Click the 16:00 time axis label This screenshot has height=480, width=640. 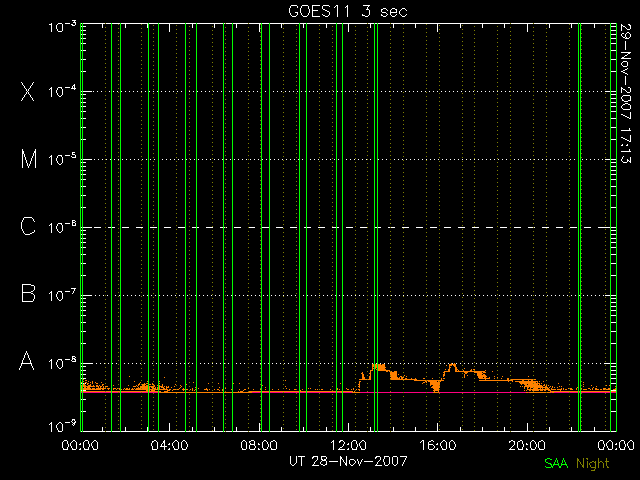pyautogui.click(x=438, y=445)
